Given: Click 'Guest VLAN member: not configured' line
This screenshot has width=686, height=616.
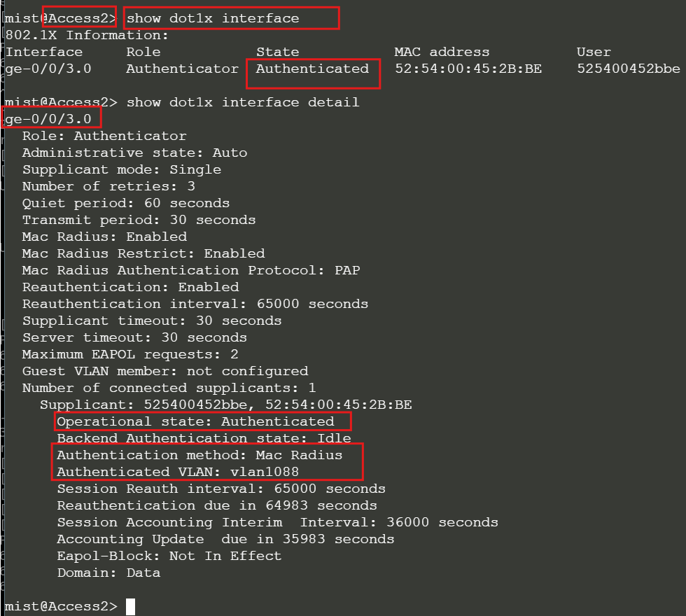Looking at the screenshot, I should [164, 371].
